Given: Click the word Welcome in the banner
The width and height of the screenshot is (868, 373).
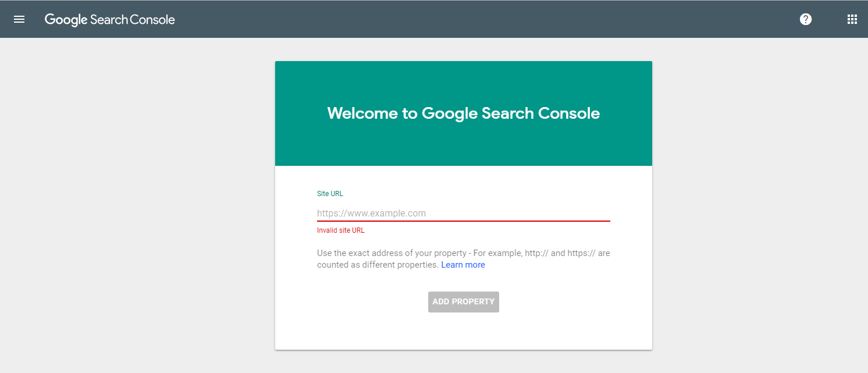Looking at the screenshot, I should [362, 113].
